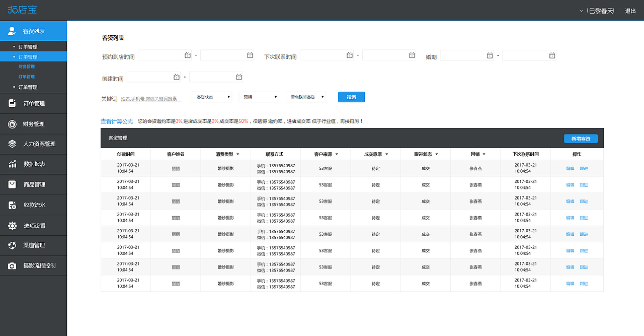Screen dimensions: 644x336
Task: Open 商品管理 sidebar menu
Action: coord(33,184)
